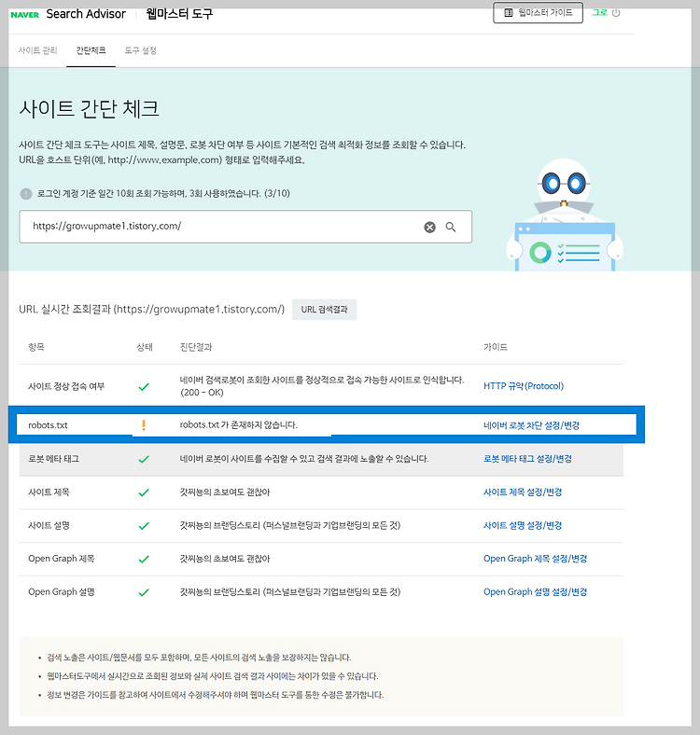Open the Search Advisor home link
Image resolution: width=700 pixels, height=735 pixels.
pyautogui.click(x=86, y=14)
